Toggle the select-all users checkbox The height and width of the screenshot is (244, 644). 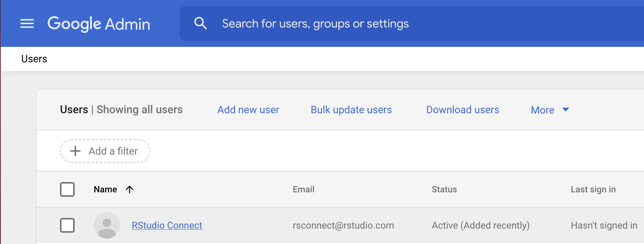[67, 189]
